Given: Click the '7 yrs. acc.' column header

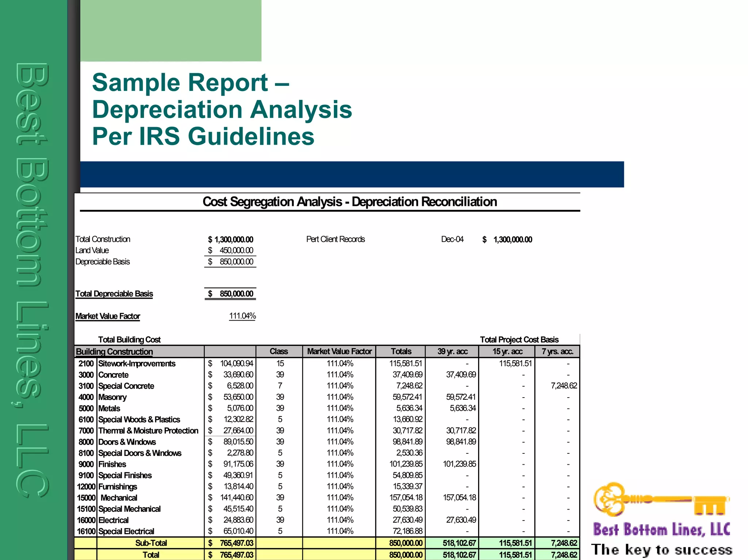Looking at the screenshot, I should click(557, 351).
